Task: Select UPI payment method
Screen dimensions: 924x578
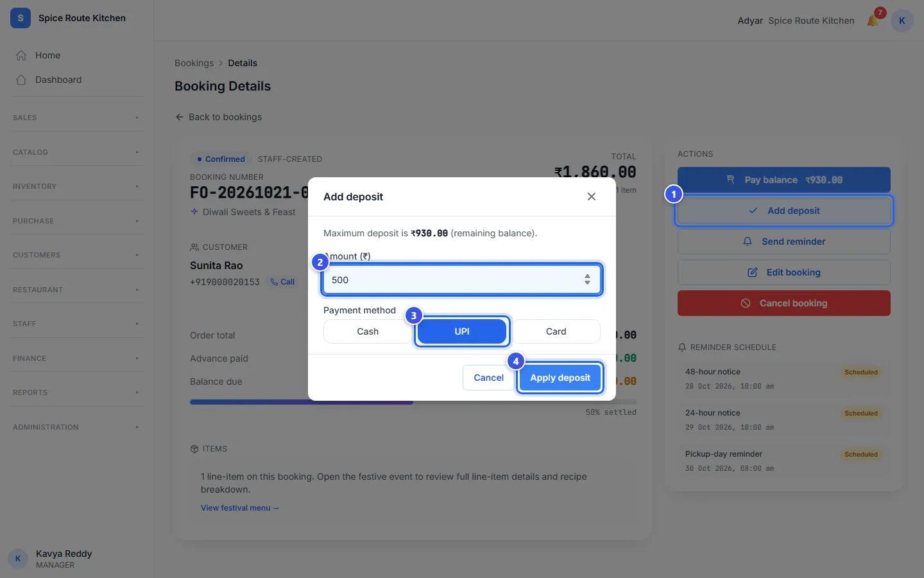Action: pyautogui.click(x=462, y=331)
